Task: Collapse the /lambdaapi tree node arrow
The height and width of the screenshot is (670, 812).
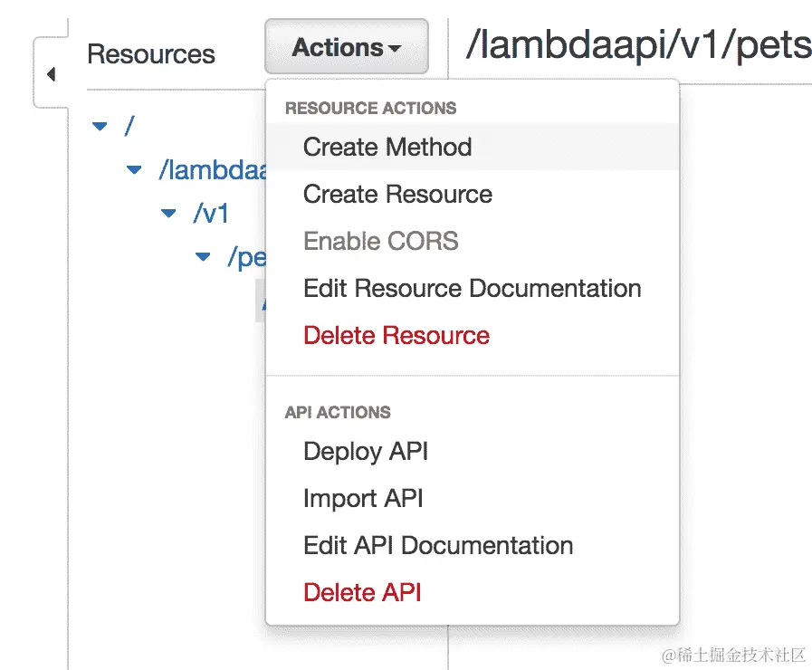Action: coord(135,169)
